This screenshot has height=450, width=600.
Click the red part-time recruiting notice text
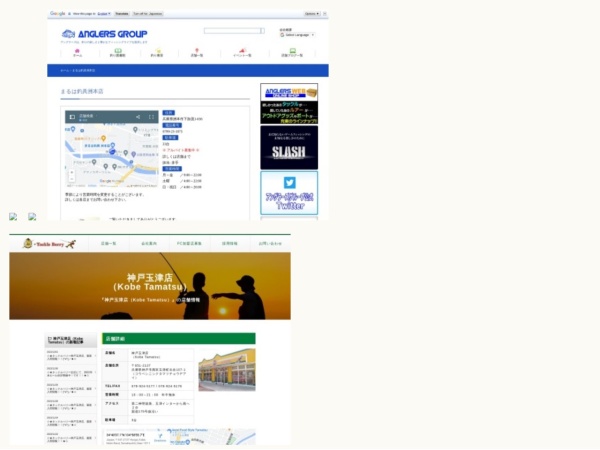181,150
